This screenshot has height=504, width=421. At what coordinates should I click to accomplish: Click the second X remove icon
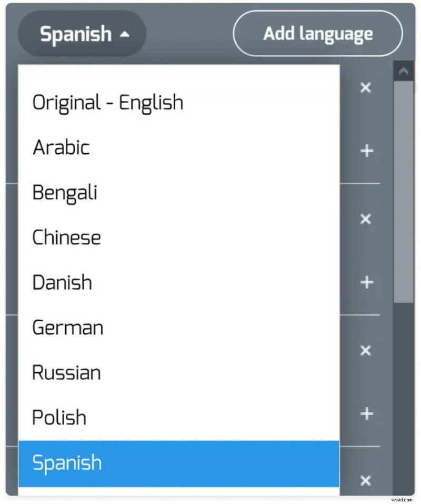point(365,219)
